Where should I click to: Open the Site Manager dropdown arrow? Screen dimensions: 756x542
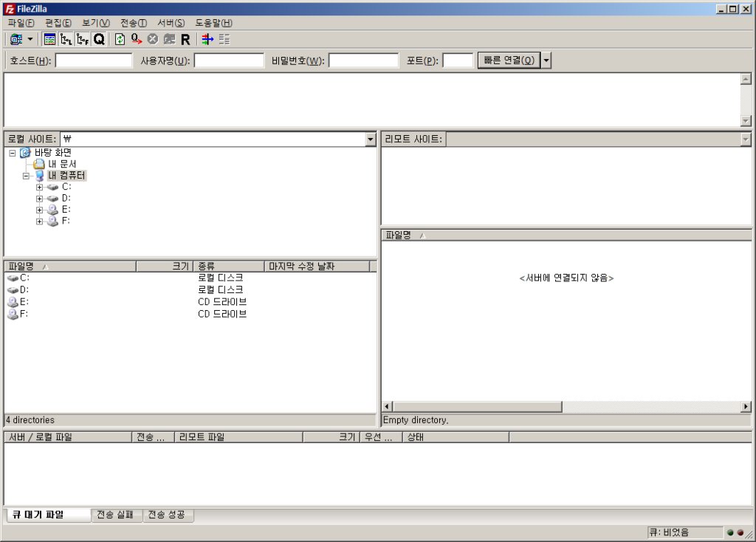pos(30,39)
